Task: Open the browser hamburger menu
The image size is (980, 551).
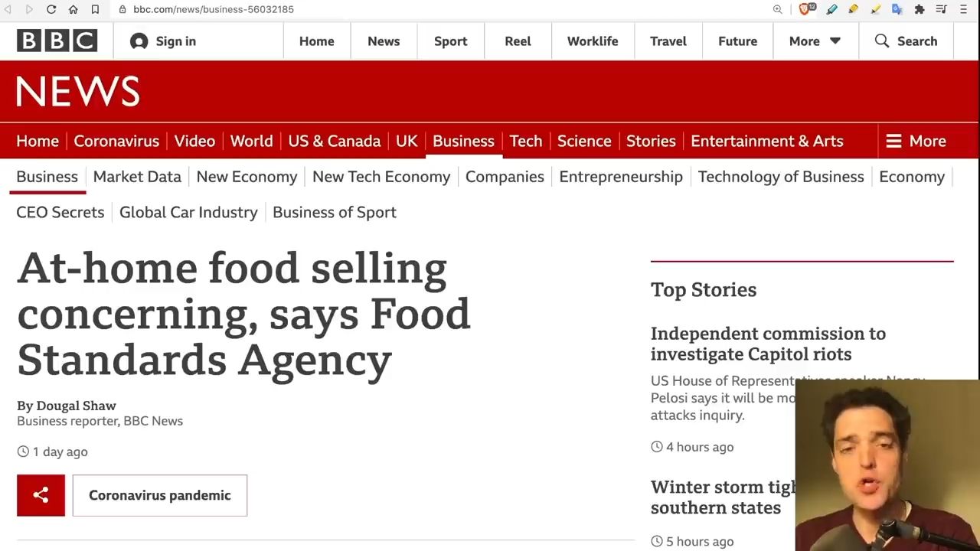Action: (963, 9)
